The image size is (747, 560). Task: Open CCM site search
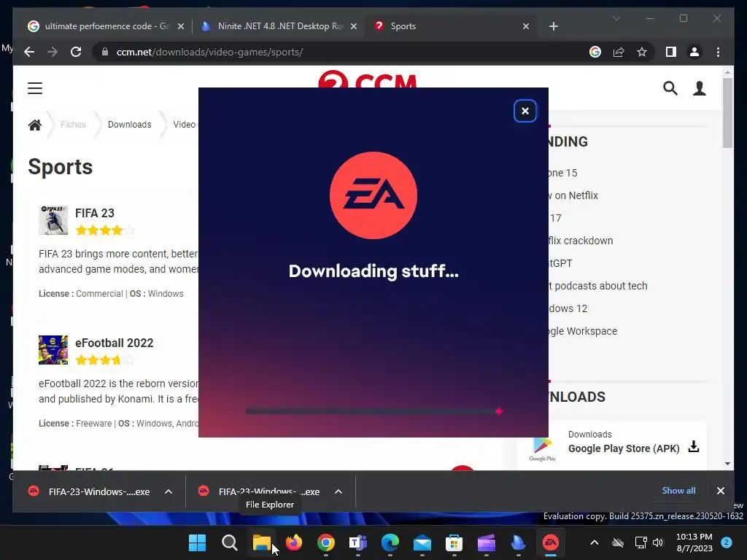[670, 88]
